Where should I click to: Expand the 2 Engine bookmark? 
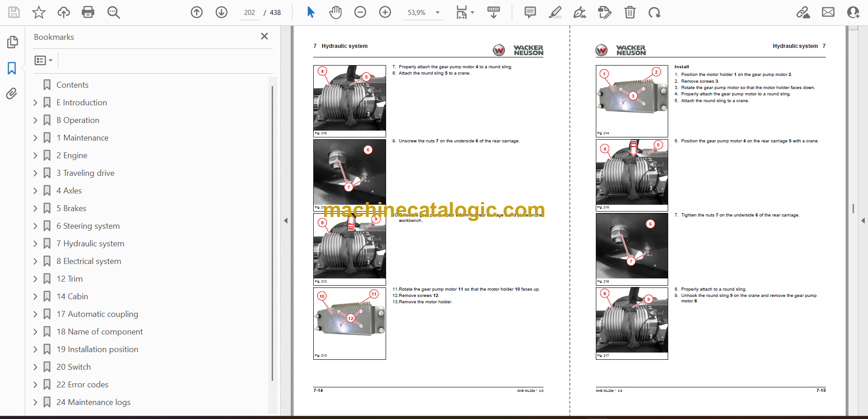pyautogui.click(x=35, y=155)
